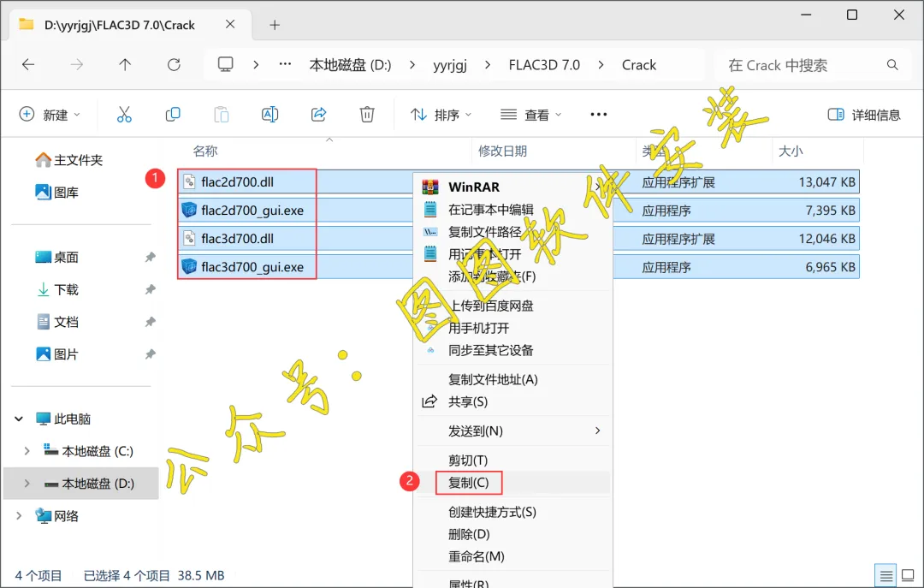Screen dimensions: 924x588
Task: Open 桌面 in sidebar
Action: (57, 257)
